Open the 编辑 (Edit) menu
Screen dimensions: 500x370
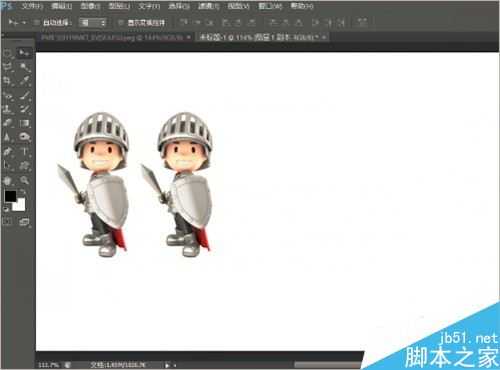62,6
